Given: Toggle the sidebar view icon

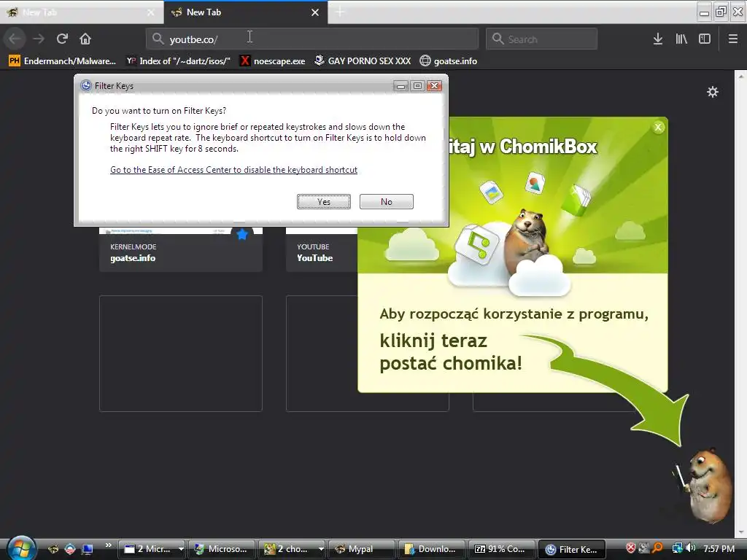Looking at the screenshot, I should pos(705,39).
